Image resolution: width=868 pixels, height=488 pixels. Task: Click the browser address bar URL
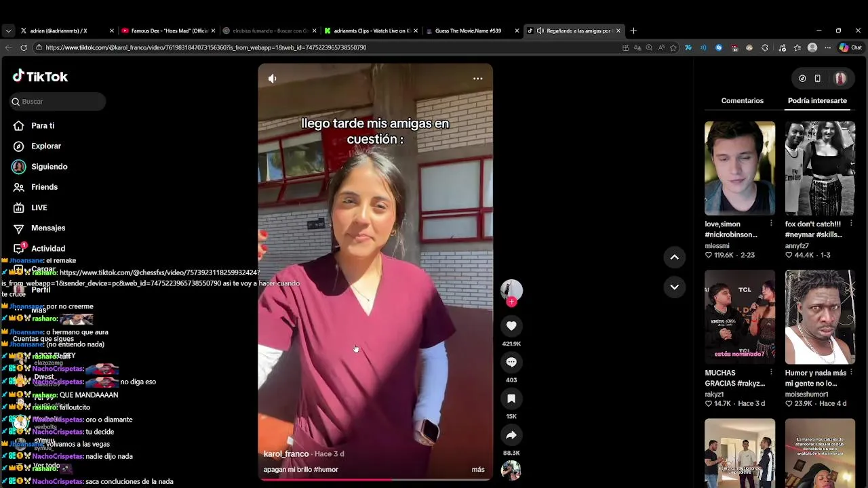point(206,47)
